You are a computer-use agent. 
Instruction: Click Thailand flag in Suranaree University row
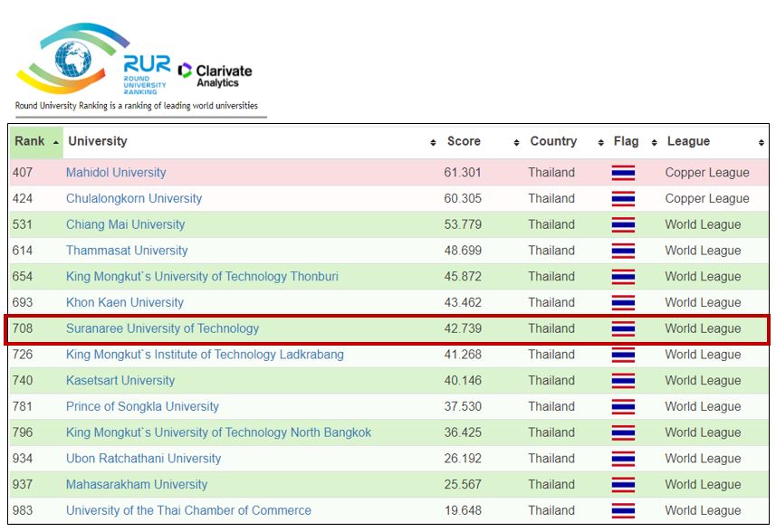[x=623, y=328]
